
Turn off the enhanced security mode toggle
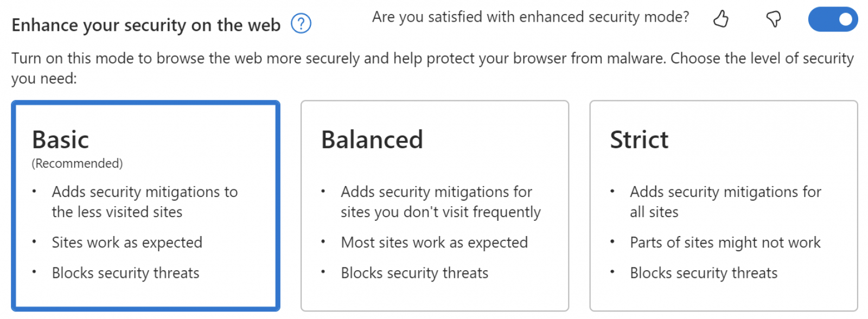833,20
